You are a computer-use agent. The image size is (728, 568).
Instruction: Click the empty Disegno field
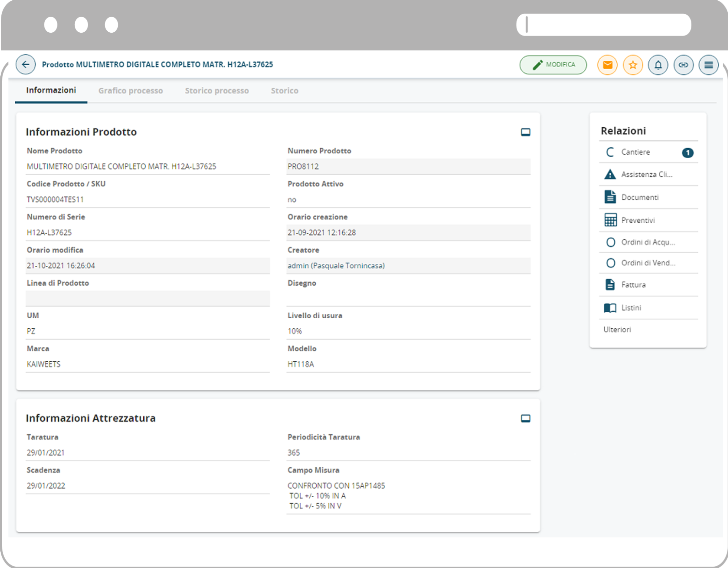click(408, 298)
